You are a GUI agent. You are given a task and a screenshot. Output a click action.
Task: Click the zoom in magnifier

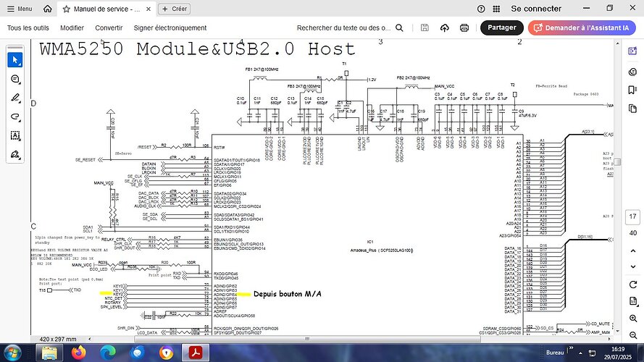tap(633, 319)
